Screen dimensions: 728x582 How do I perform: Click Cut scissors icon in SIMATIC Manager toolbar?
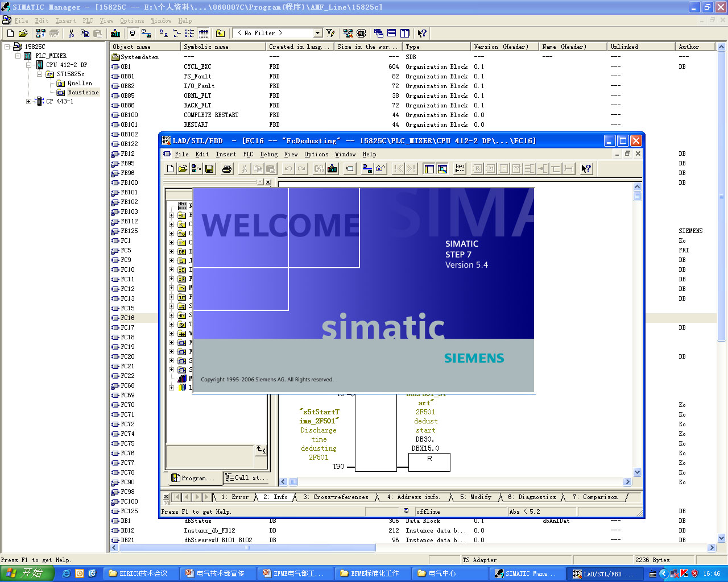72,34
